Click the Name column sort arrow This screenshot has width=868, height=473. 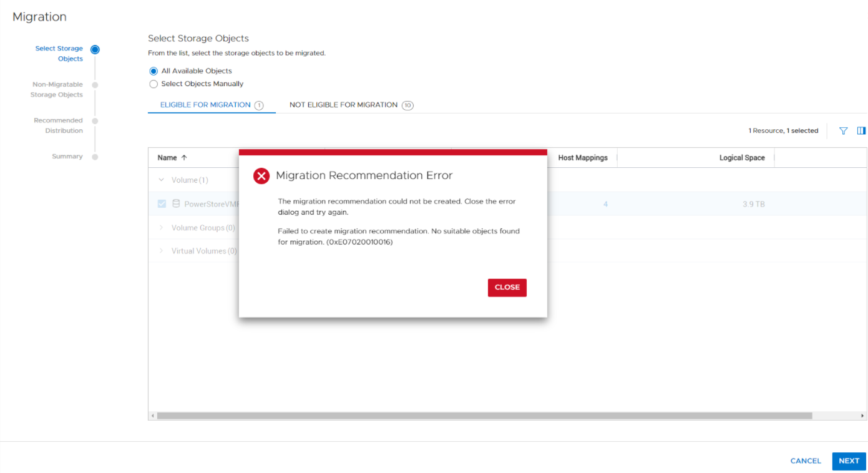coord(184,158)
